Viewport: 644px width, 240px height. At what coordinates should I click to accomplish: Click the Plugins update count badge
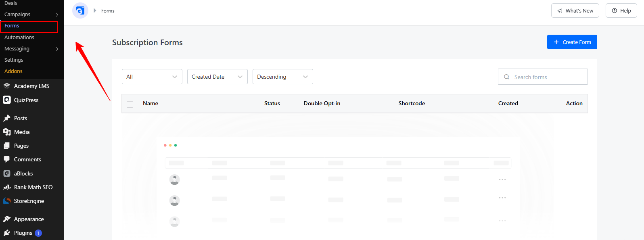click(38, 233)
